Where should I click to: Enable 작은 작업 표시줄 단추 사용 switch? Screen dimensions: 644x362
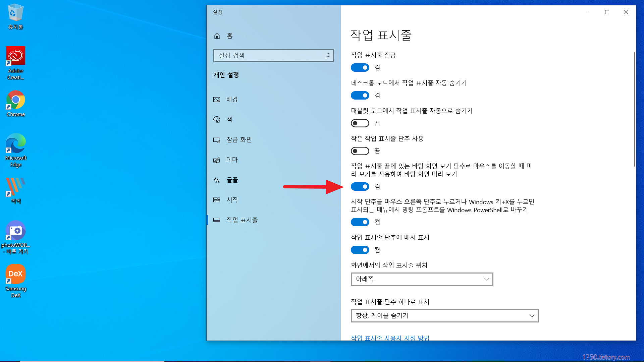(360, 151)
